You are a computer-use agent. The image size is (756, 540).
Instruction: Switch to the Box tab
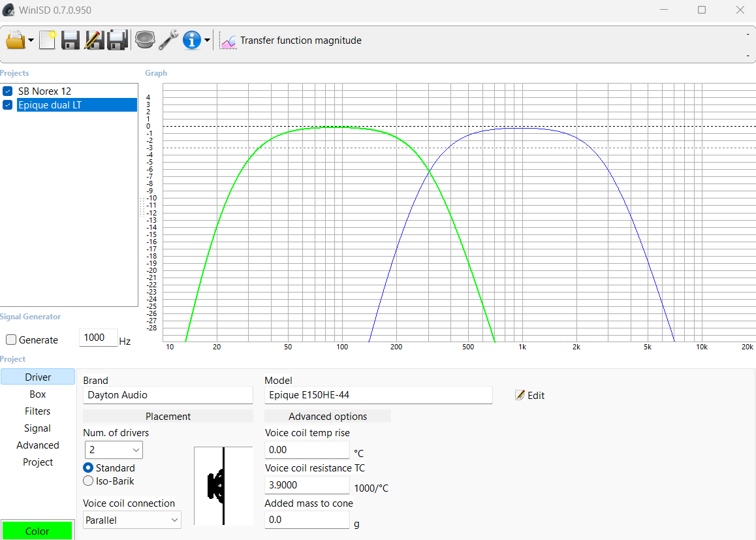click(38, 394)
